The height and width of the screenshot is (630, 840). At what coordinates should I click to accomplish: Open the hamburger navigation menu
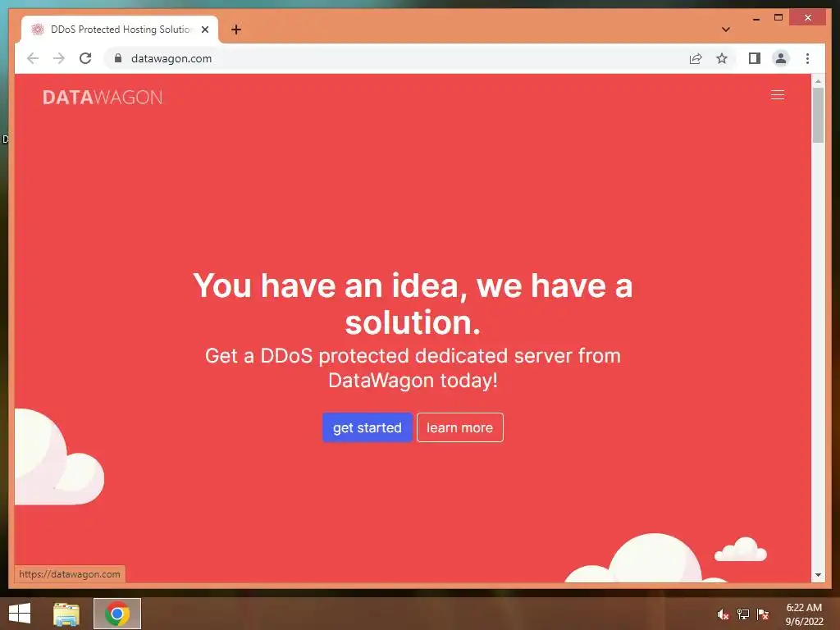(x=778, y=95)
